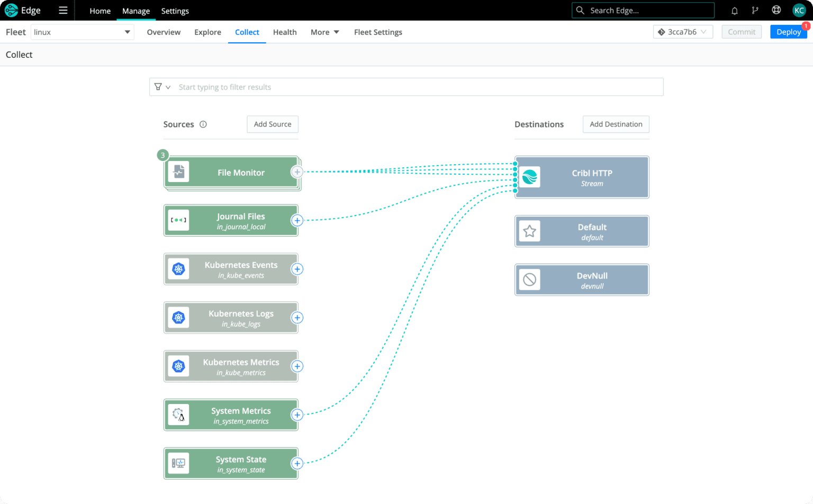Switch to the Health tab
The height and width of the screenshot is (504, 813).
pyautogui.click(x=285, y=32)
